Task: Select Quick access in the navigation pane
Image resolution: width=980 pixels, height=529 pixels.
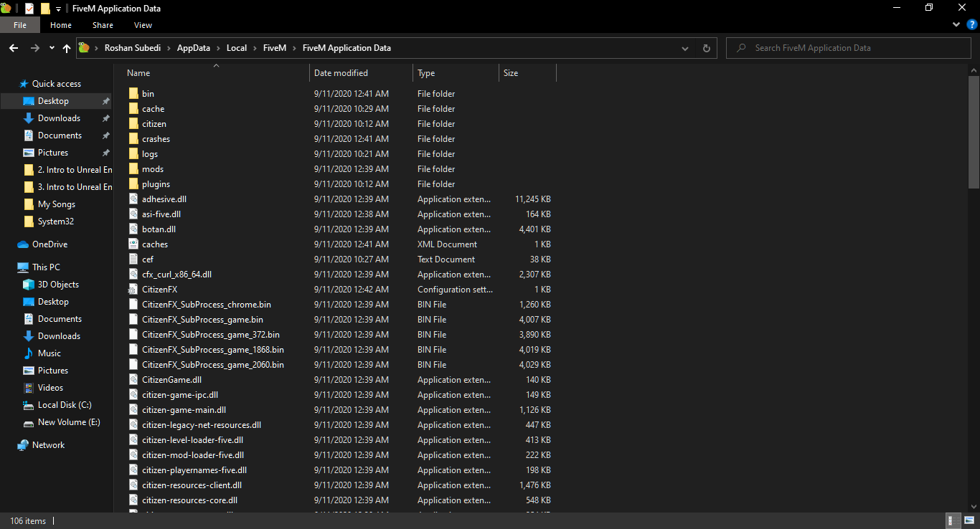Action: coord(56,84)
